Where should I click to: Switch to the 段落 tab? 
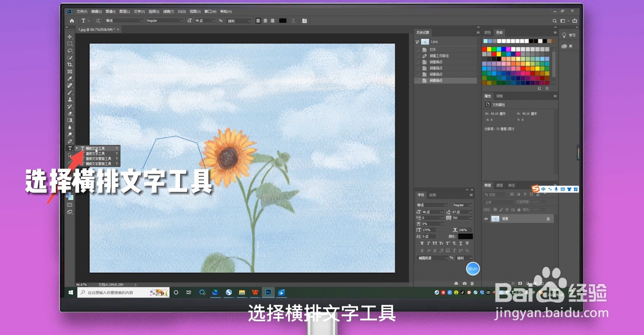click(x=433, y=195)
